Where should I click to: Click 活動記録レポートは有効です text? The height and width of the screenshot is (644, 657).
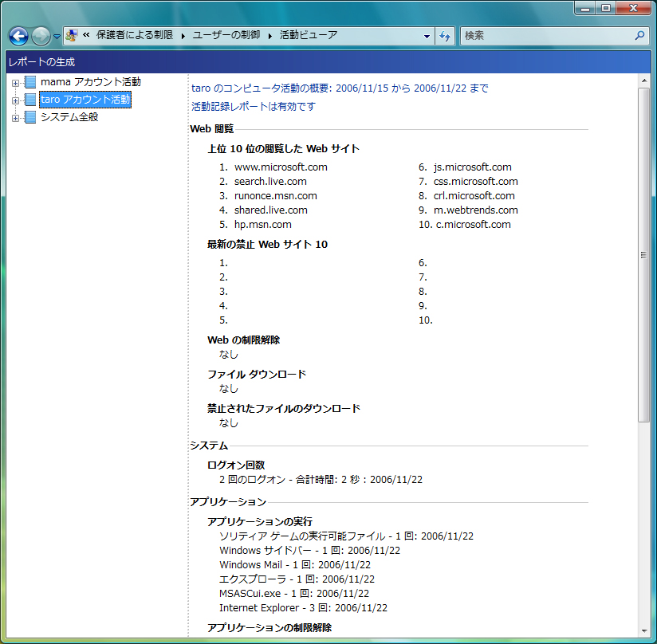[253, 106]
